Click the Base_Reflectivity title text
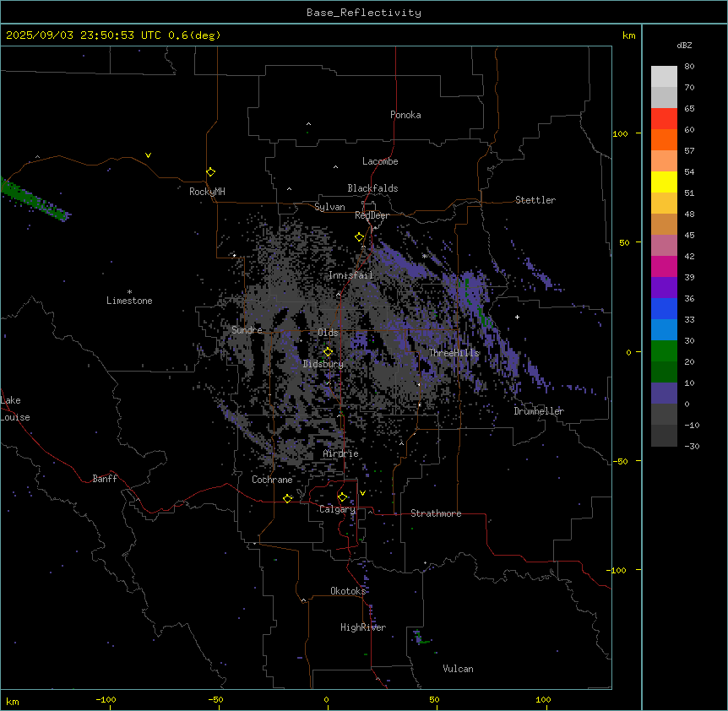This screenshot has height=711, width=728. (x=364, y=13)
